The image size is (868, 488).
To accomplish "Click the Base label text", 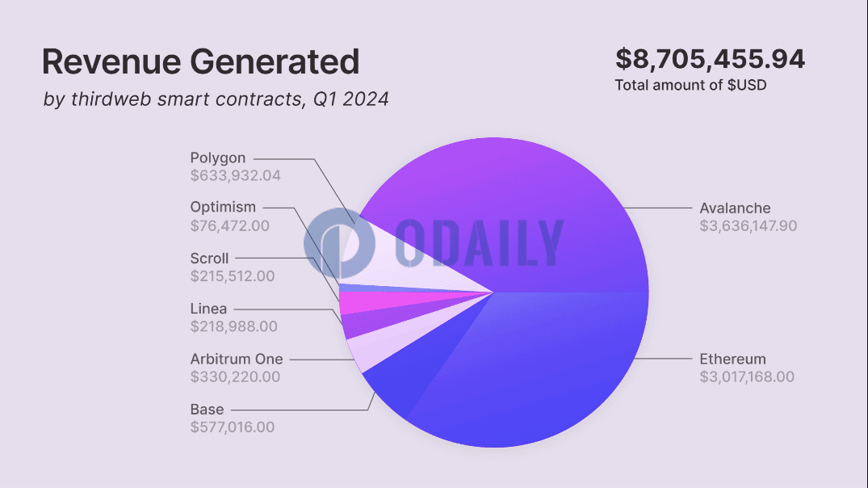I will coord(207,410).
